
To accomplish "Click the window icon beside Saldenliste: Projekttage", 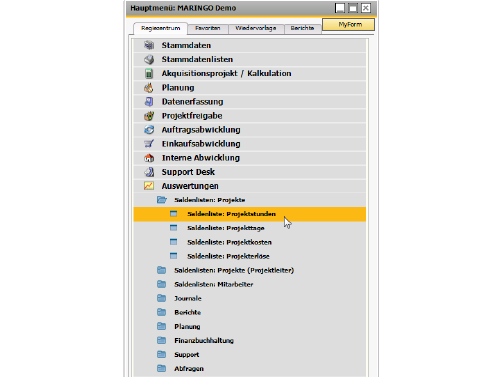I will [x=174, y=228].
